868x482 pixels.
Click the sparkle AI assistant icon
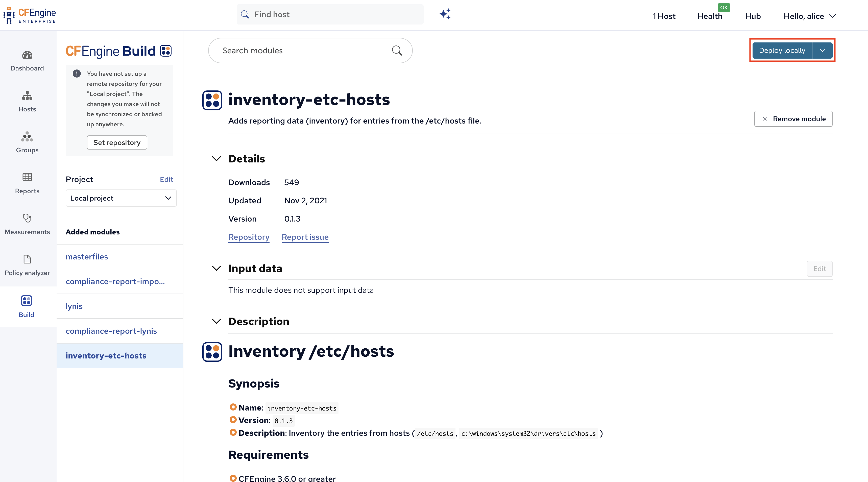point(445,14)
